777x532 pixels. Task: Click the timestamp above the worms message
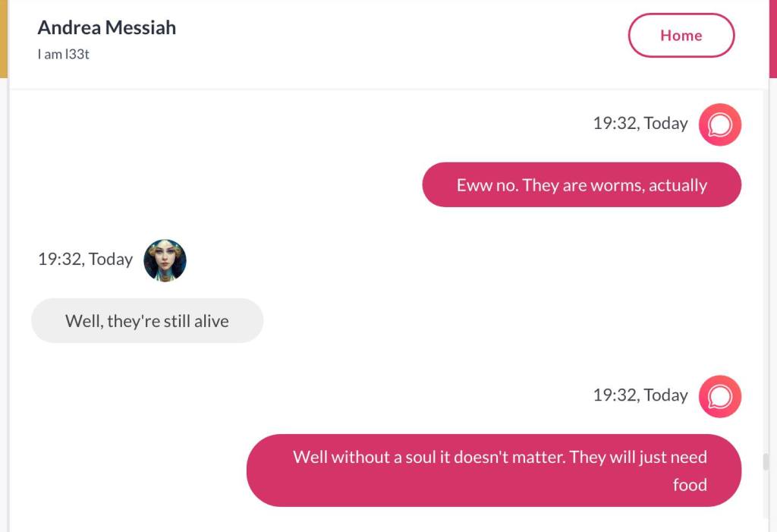(x=640, y=124)
